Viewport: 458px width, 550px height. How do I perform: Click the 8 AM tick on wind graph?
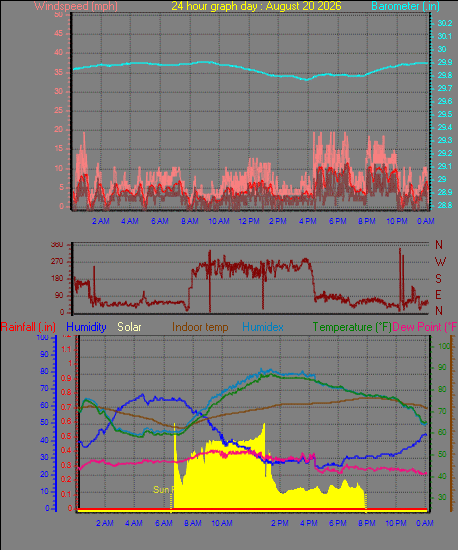(189, 221)
